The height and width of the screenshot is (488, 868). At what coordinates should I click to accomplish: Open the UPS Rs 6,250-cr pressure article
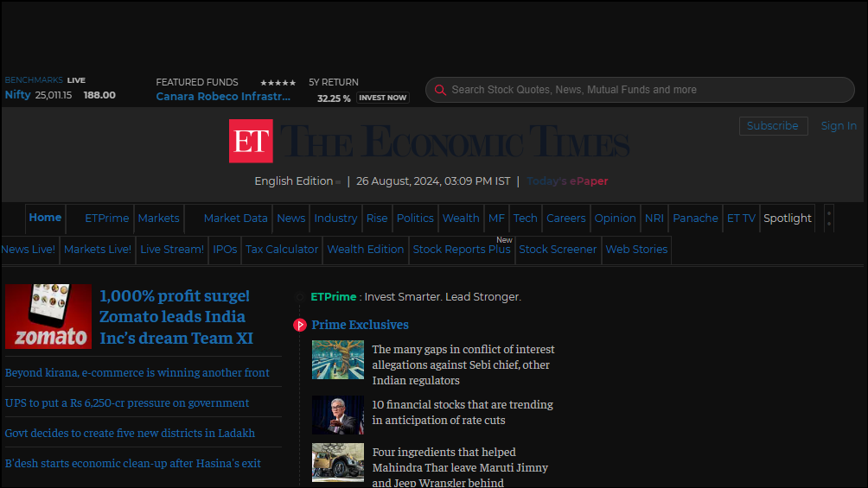coord(127,402)
